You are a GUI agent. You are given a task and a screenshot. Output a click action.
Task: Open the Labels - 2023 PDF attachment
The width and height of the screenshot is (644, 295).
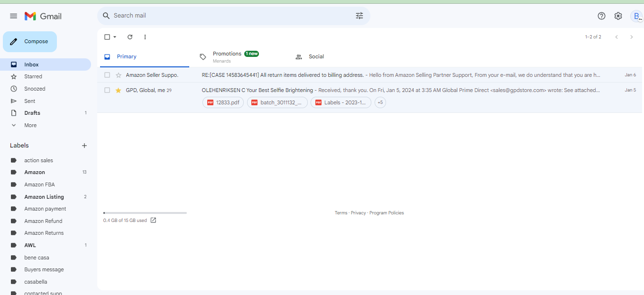point(341,102)
